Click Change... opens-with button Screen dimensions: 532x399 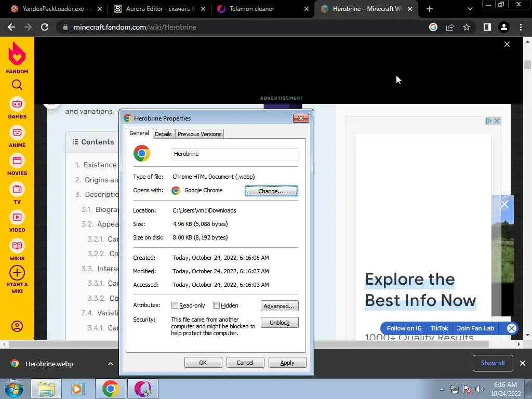(271, 191)
